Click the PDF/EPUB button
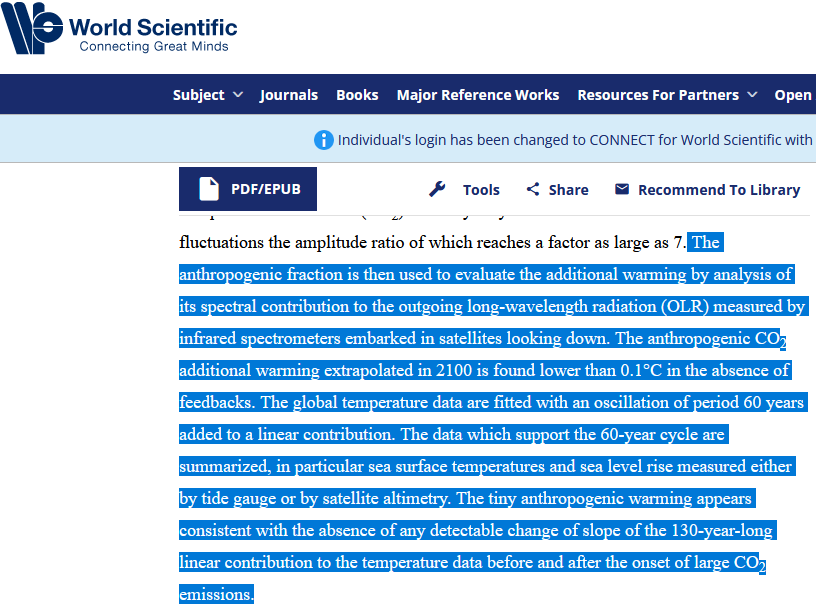816x606 pixels. 248,189
